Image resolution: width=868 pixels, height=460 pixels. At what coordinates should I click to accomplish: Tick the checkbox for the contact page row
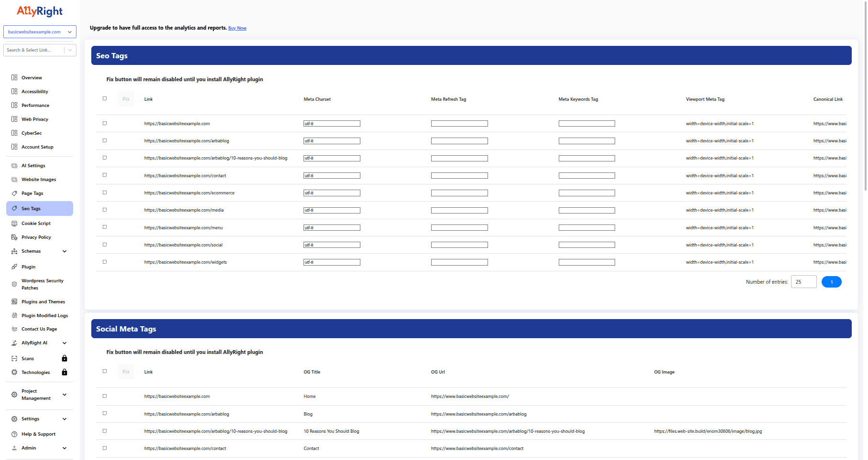[105, 175]
